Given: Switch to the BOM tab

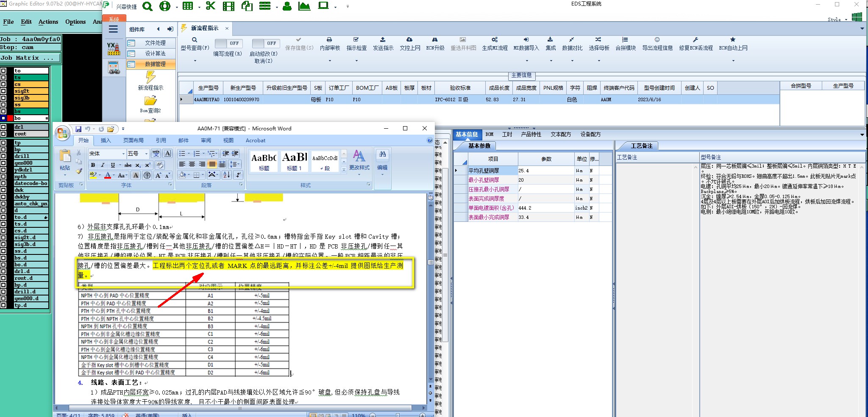Looking at the screenshot, I should click(x=490, y=135).
